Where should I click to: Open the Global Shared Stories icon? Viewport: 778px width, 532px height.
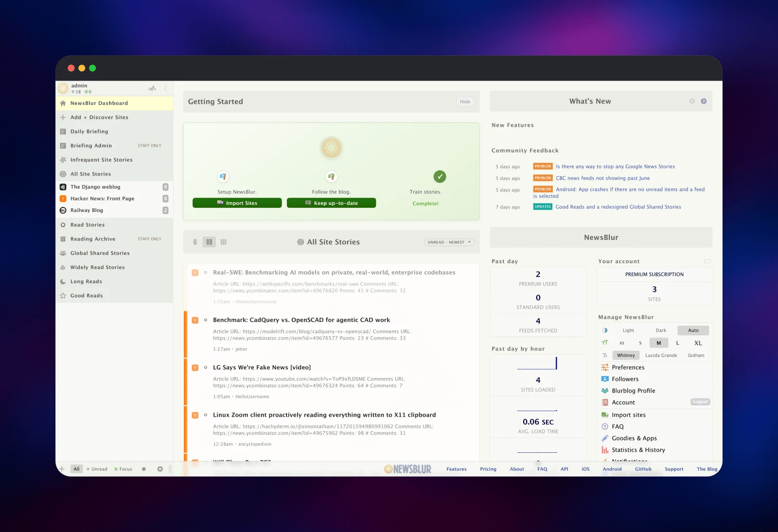pos(63,253)
